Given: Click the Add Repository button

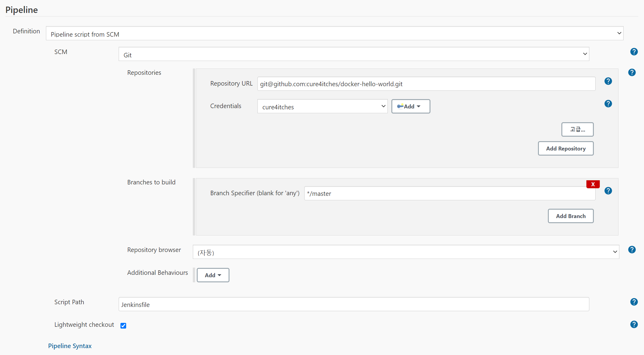Looking at the screenshot, I should (x=565, y=148).
